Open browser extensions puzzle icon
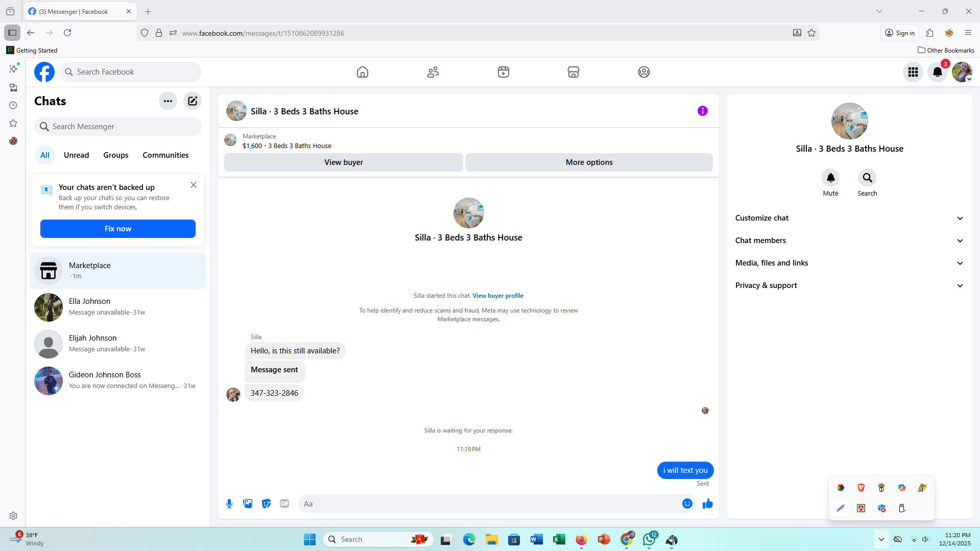The width and height of the screenshot is (980, 551). click(x=929, y=33)
